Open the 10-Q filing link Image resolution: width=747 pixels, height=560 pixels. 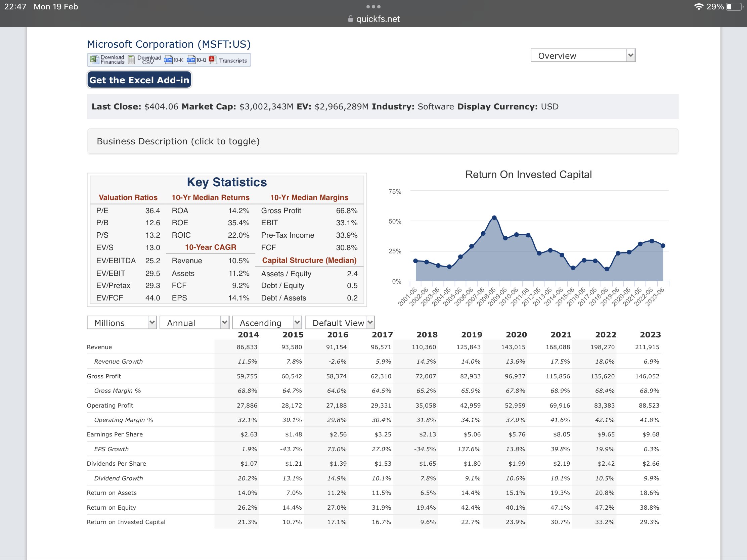click(x=196, y=60)
